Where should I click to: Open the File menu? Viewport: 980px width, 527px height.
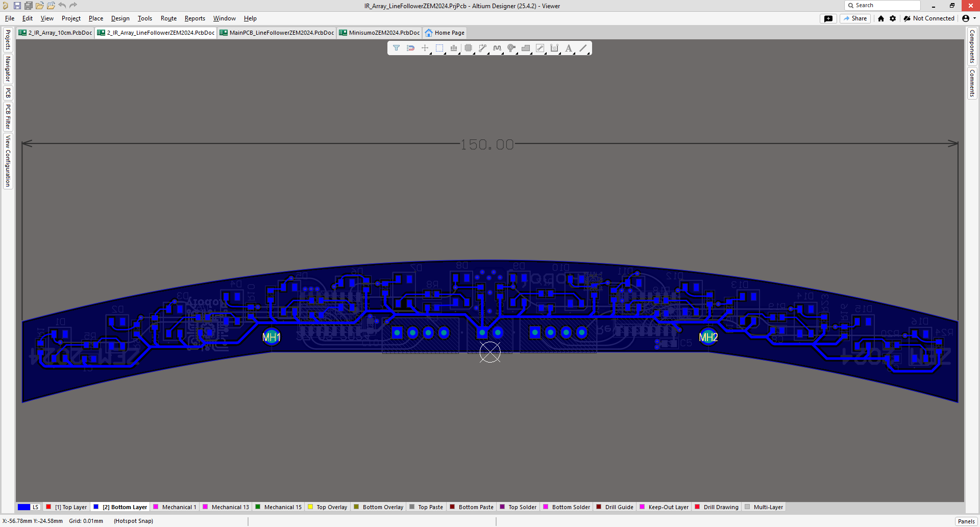click(x=10, y=18)
